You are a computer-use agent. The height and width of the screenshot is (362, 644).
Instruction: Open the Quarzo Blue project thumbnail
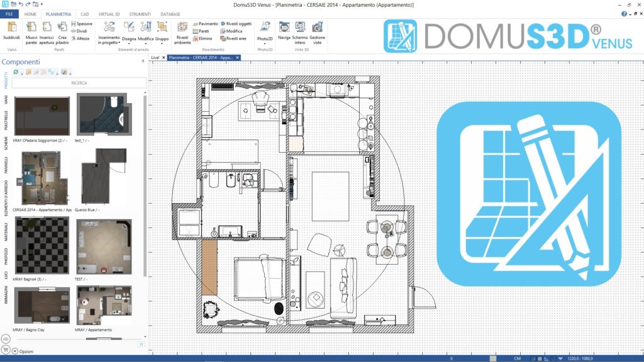point(104,176)
